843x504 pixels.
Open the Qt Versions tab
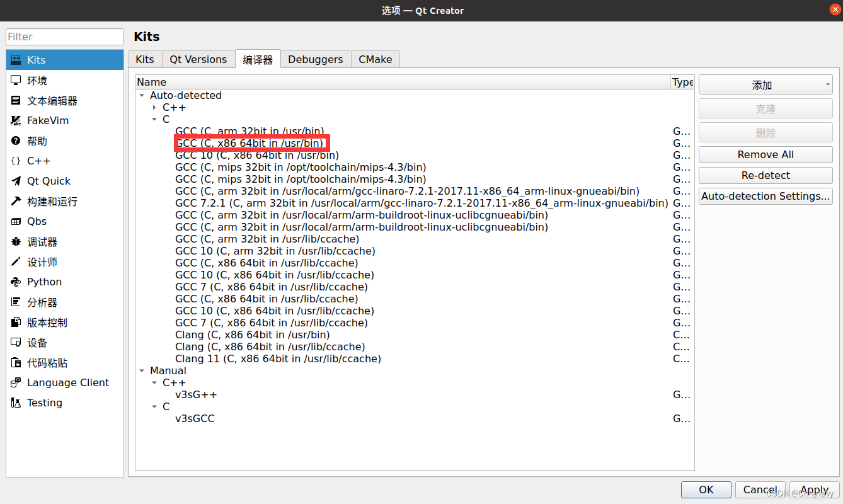click(198, 59)
